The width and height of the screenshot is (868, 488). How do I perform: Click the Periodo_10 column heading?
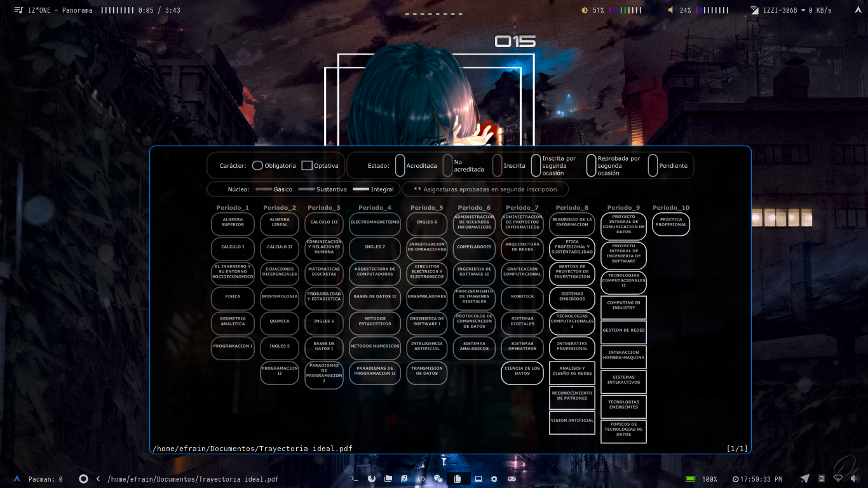click(671, 208)
